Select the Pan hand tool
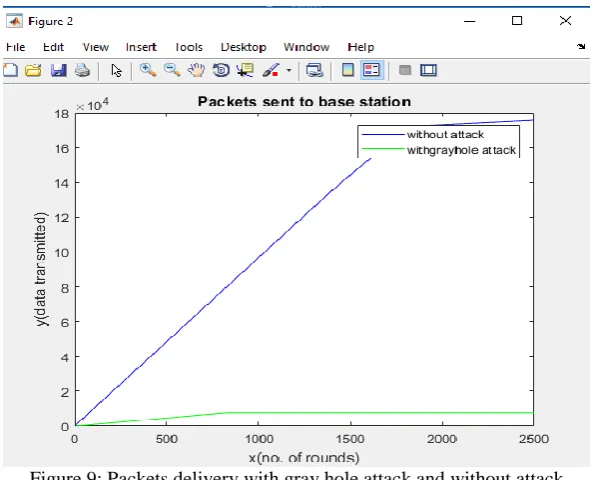This screenshot has height=480, width=593. pos(197,70)
